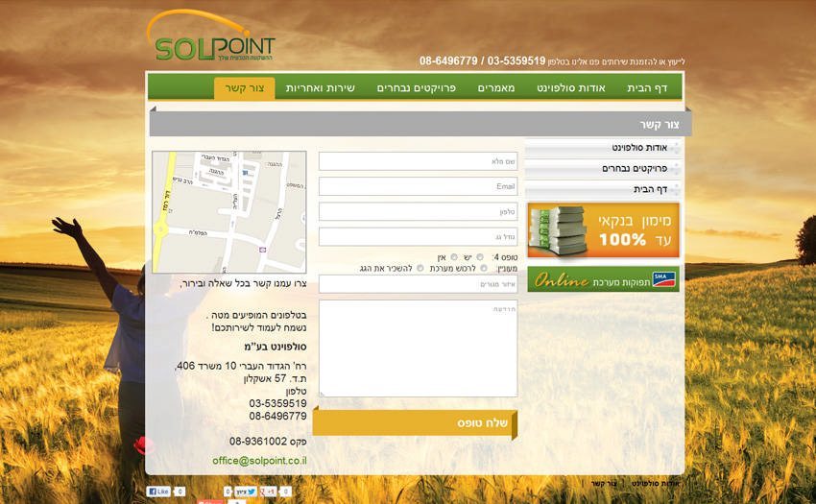This screenshot has width=816, height=504.
Task: Choose 'להשכיר את הגג' radio option
Action: (x=420, y=269)
